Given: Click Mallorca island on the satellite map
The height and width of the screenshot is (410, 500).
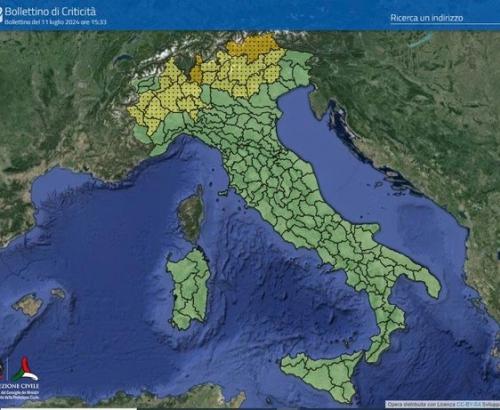Looking at the screenshot, I should click(28, 305).
